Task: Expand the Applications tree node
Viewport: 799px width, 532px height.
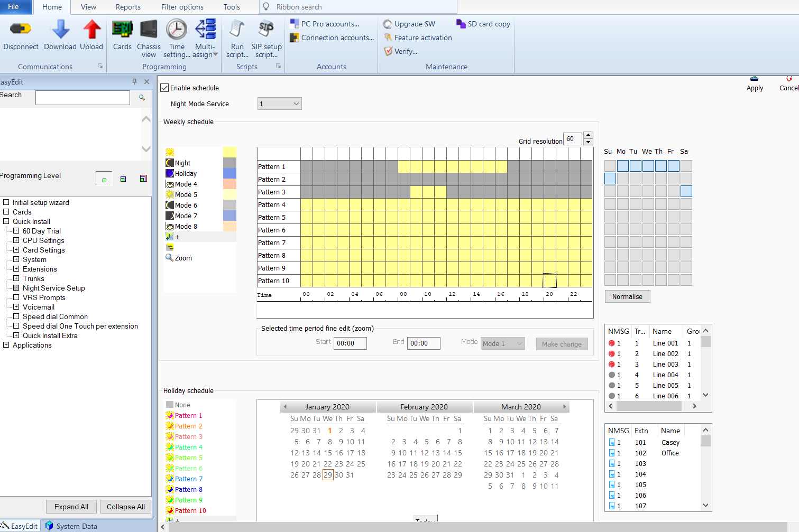Action: [x=6, y=345]
